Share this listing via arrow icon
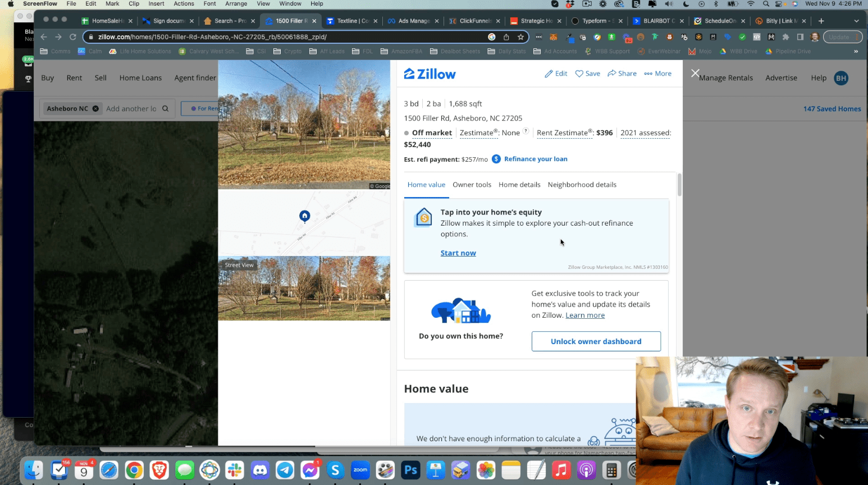The image size is (868, 485). pyautogui.click(x=612, y=74)
